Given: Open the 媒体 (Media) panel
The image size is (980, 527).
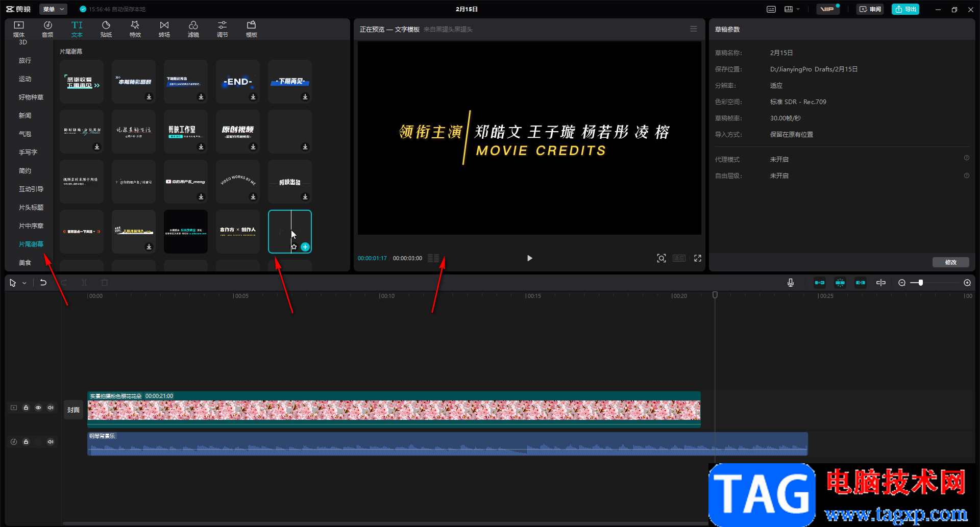Looking at the screenshot, I should click(x=19, y=29).
